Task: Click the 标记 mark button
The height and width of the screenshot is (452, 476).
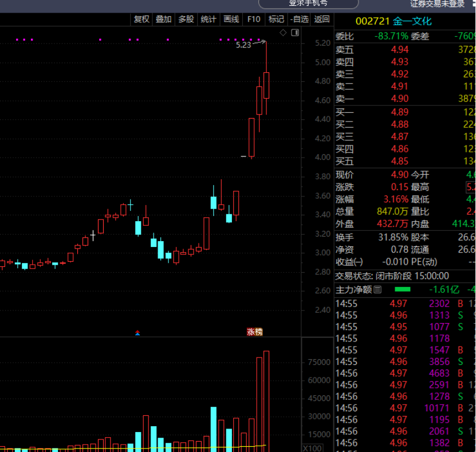Action: point(276,19)
